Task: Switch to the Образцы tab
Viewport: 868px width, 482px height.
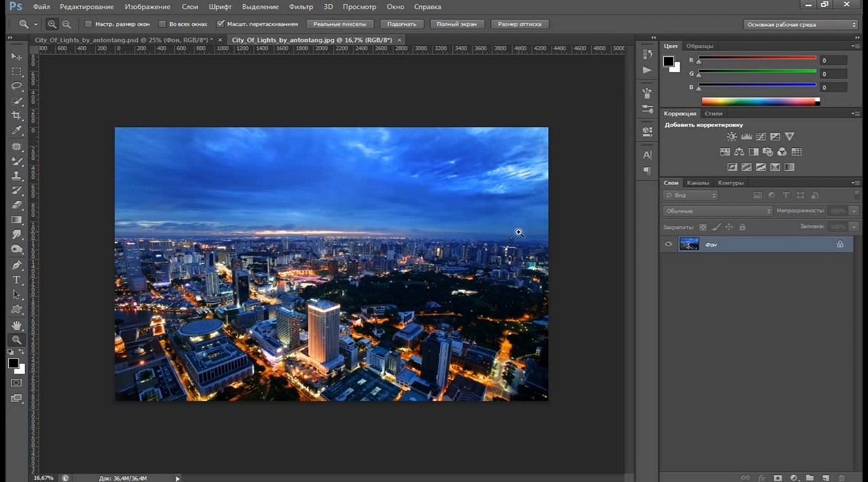Action: pos(700,45)
